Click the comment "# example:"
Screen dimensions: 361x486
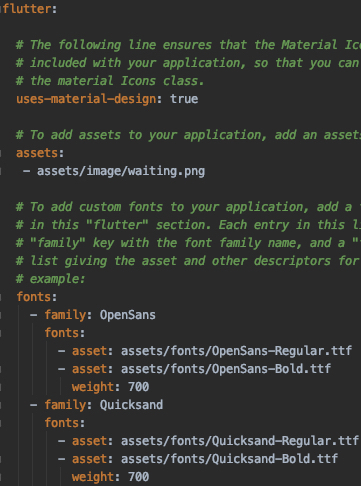coord(51,279)
